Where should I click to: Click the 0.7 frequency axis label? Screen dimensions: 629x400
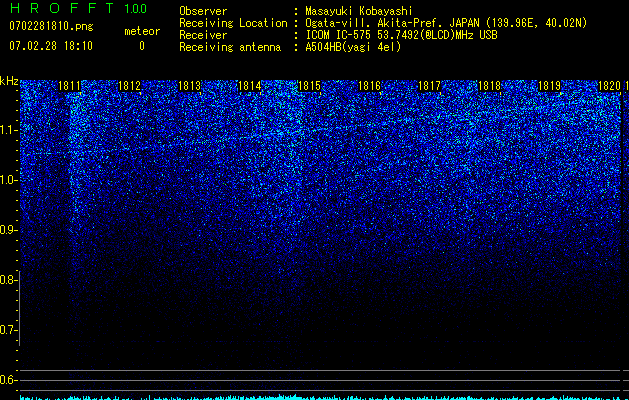8,330
